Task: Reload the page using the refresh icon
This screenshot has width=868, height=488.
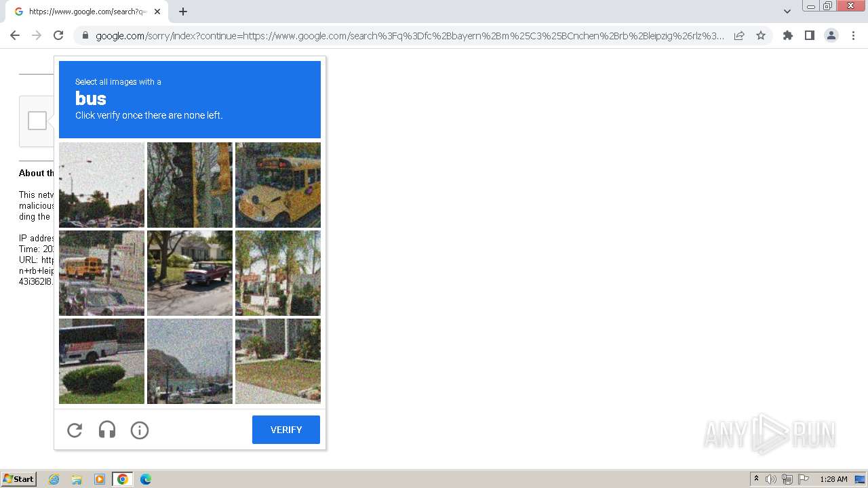Action: tap(58, 35)
